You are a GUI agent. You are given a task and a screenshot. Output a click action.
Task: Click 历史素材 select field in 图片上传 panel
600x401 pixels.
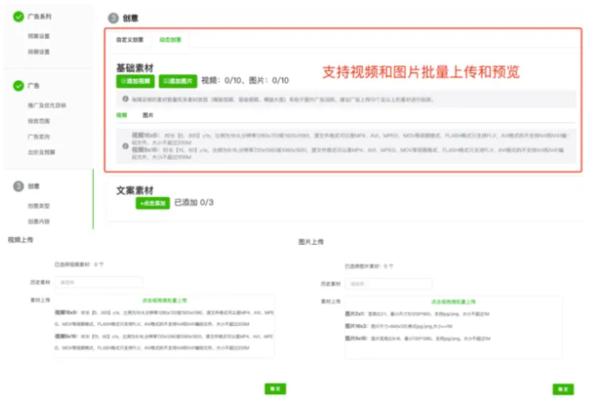click(x=389, y=284)
